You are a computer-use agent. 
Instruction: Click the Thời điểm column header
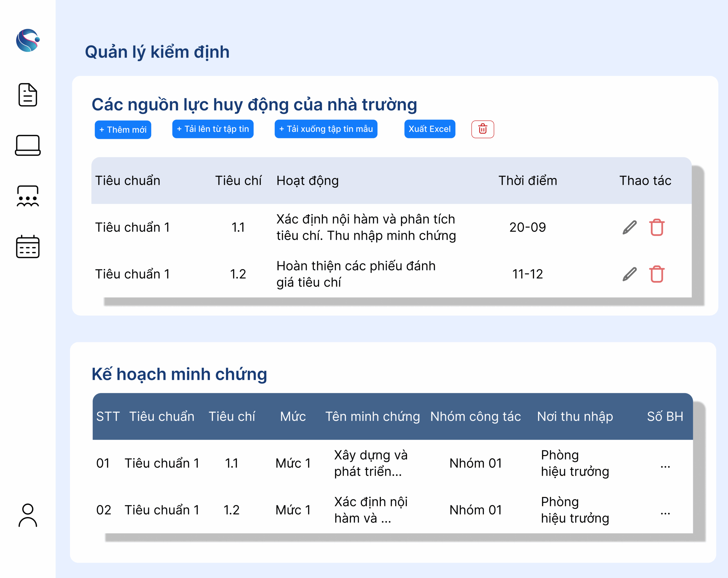528,181
